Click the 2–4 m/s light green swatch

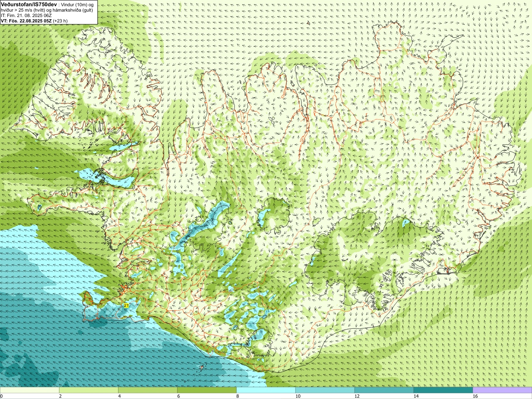(89, 390)
